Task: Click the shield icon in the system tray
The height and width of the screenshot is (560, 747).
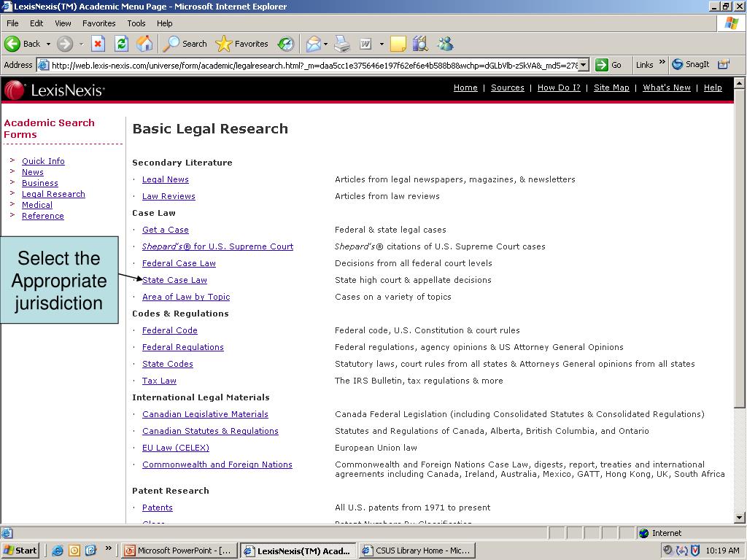Action: coord(695,551)
